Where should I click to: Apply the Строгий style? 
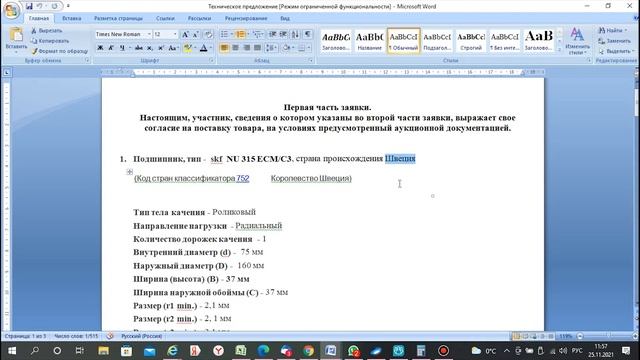click(471, 40)
